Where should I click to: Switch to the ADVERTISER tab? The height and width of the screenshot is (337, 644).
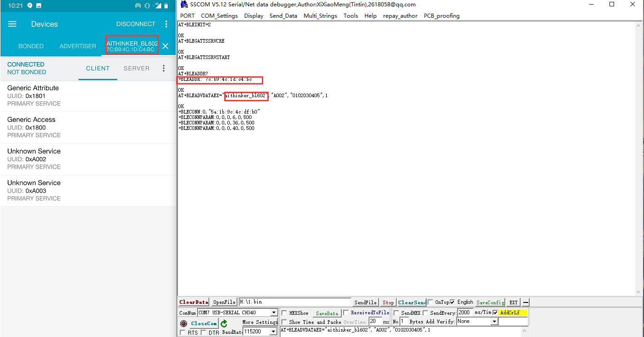[x=78, y=46]
